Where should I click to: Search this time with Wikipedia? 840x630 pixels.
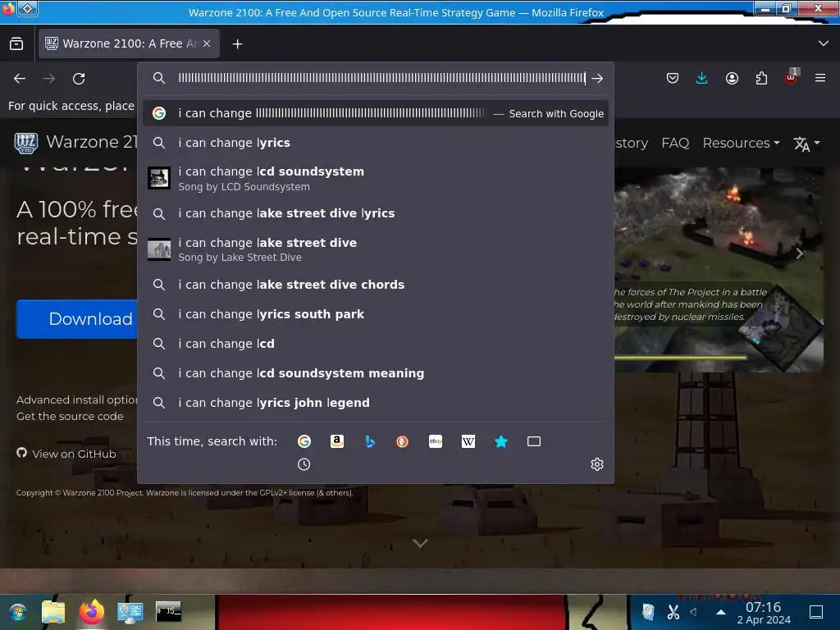click(468, 441)
